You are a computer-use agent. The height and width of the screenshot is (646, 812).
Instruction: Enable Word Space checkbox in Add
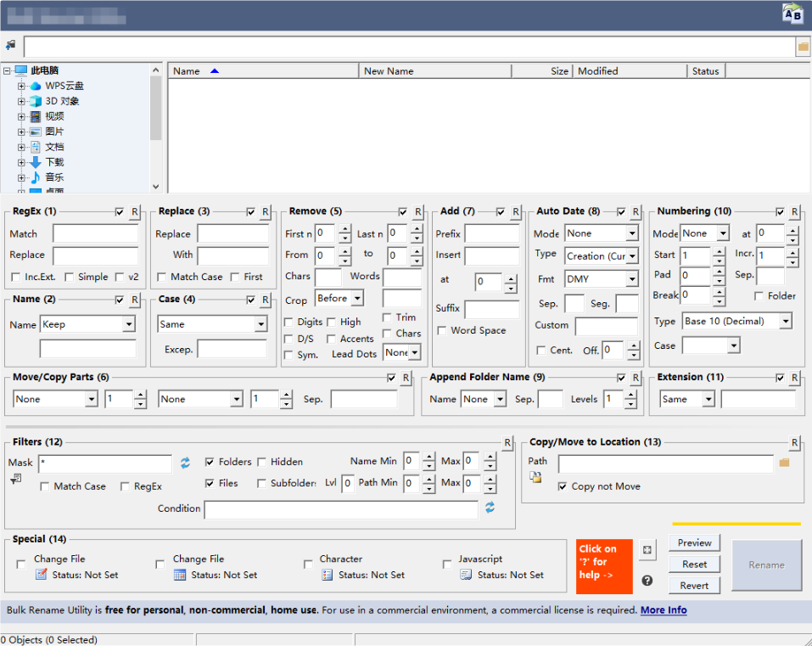[442, 330]
